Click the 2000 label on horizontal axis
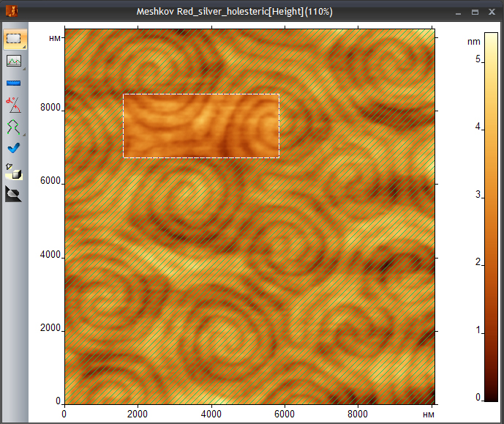This screenshot has height=424, width=504. [x=138, y=414]
